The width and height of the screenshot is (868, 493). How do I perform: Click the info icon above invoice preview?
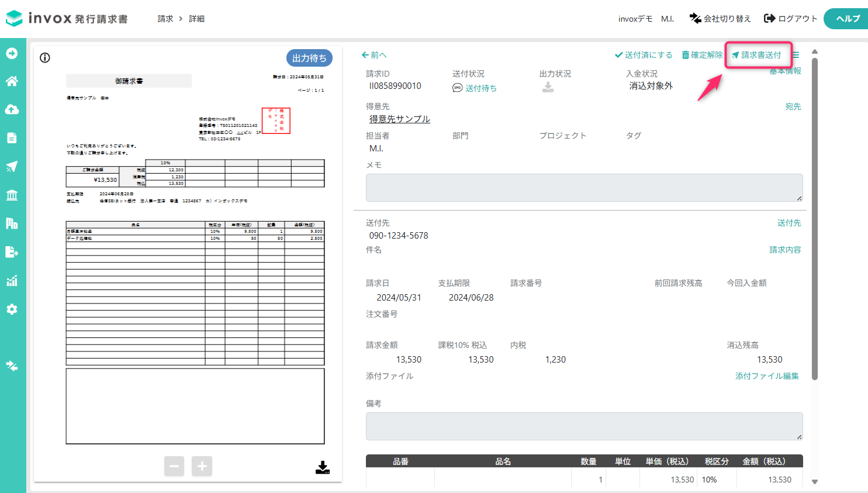tap(45, 57)
